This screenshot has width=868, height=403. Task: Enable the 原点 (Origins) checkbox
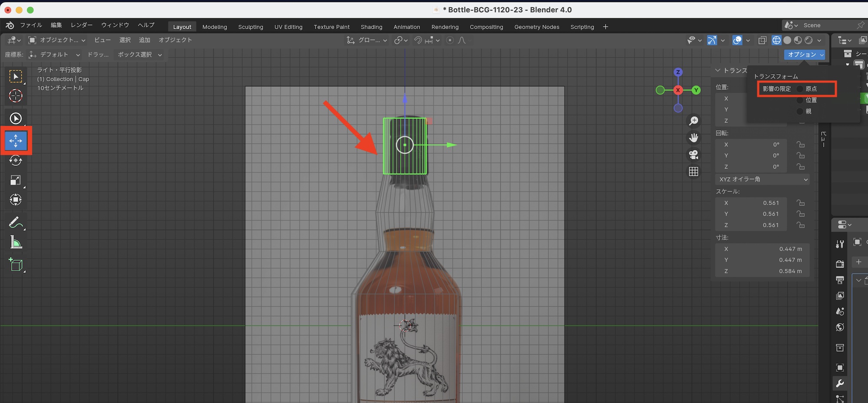pyautogui.click(x=800, y=89)
